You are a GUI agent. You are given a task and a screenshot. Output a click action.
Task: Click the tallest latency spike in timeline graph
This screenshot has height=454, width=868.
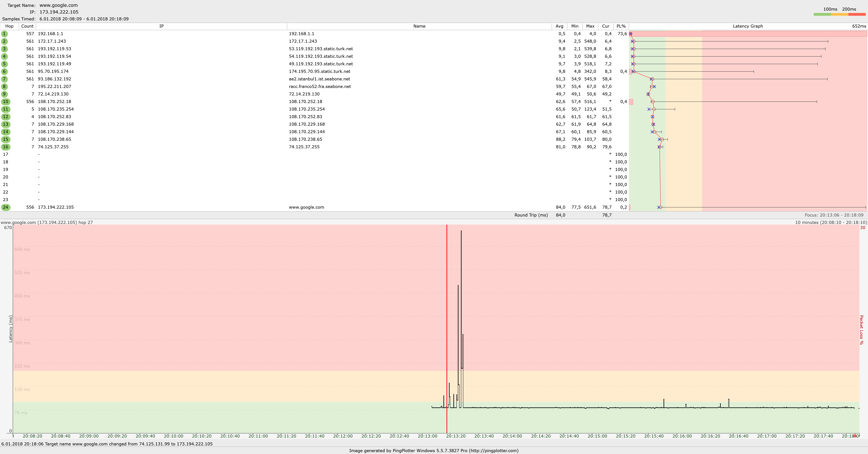(461, 253)
